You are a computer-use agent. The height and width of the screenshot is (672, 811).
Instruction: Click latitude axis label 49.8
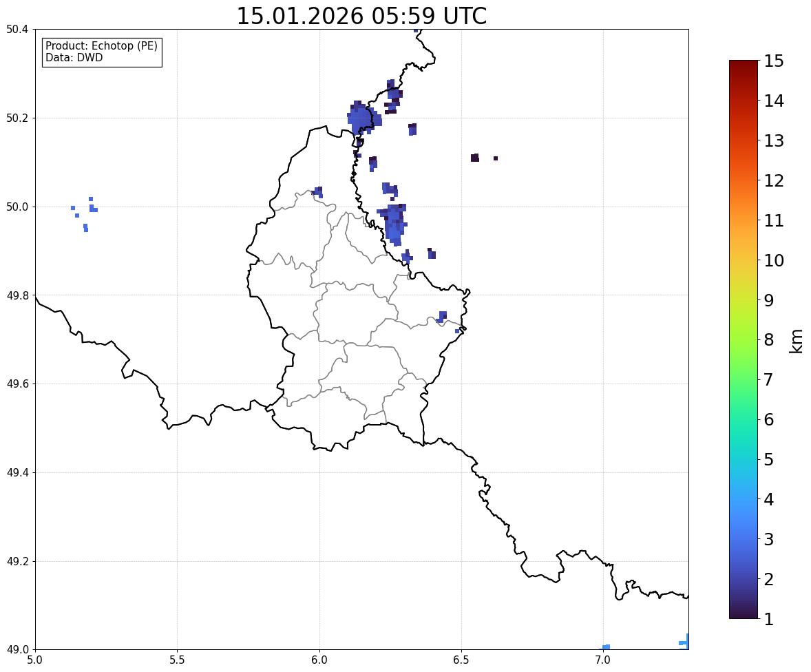[17, 295]
